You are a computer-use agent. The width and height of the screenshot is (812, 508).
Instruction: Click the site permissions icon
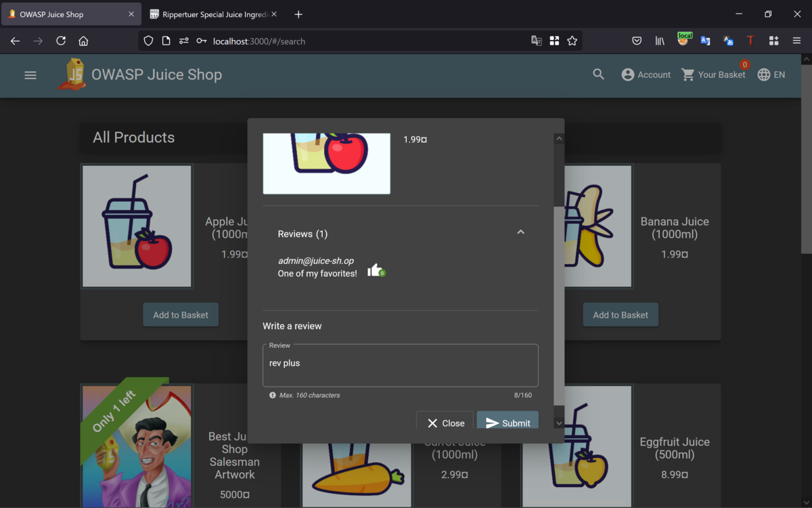pos(183,41)
